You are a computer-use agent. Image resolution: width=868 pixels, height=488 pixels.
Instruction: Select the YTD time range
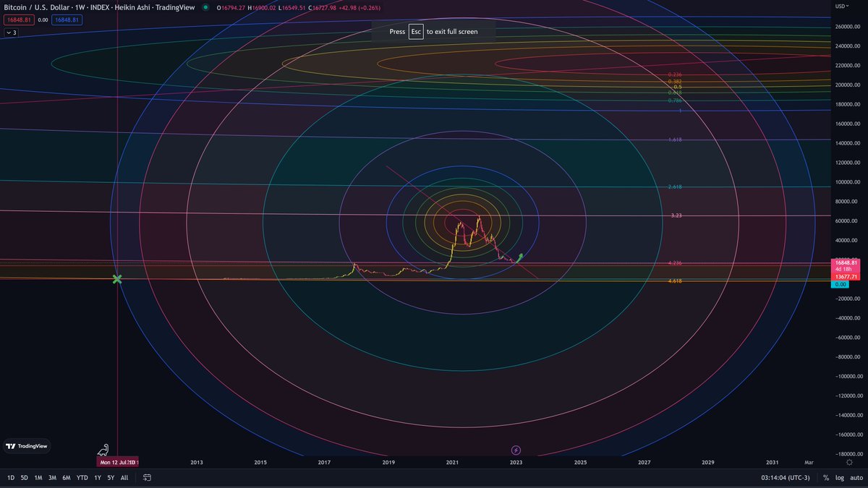tap(82, 478)
